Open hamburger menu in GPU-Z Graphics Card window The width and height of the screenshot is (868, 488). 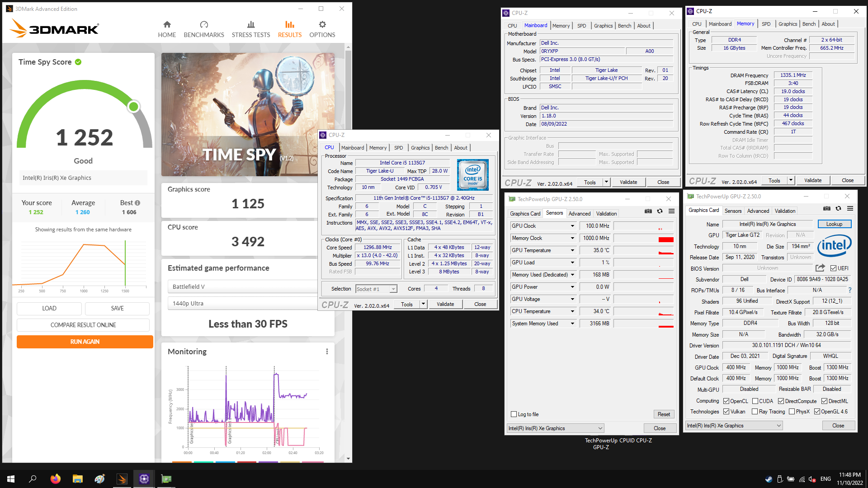(x=850, y=208)
